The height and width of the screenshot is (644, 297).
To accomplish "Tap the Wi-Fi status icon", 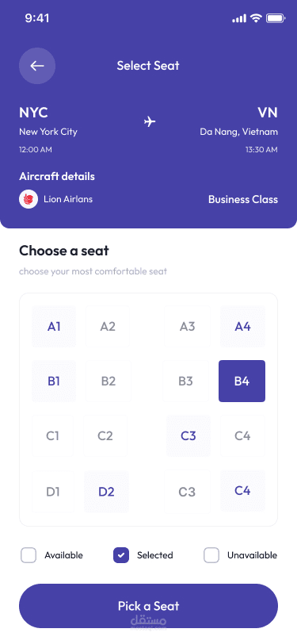I will point(257,18).
